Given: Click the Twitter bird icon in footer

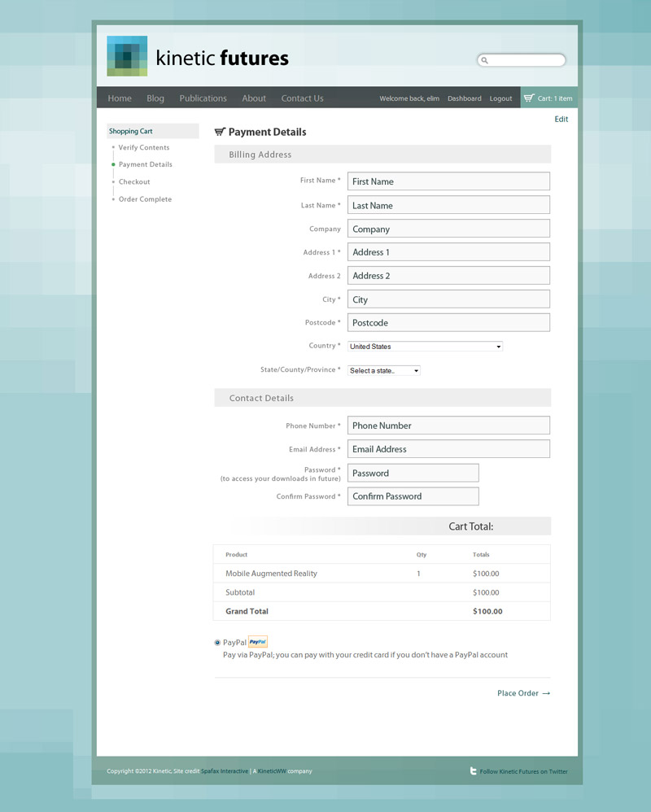Looking at the screenshot, I should (474, 771).
